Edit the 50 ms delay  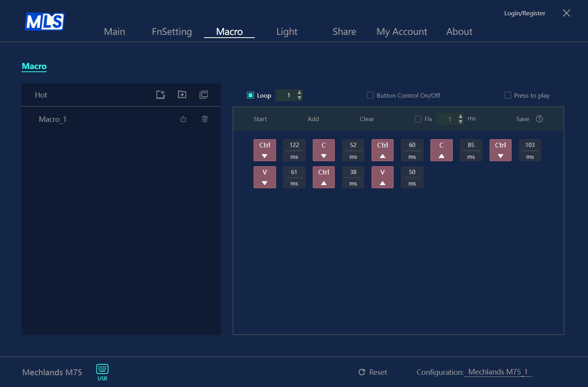click(412, 177)
